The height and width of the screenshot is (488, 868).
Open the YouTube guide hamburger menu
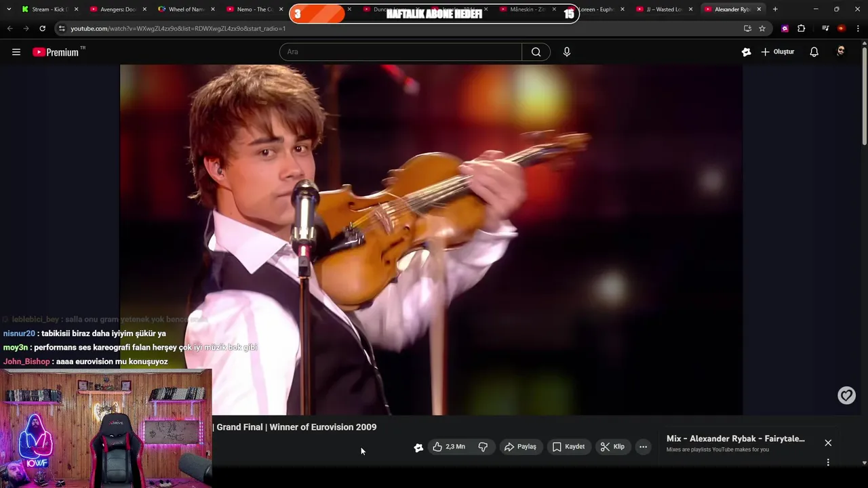click(16, 52)
